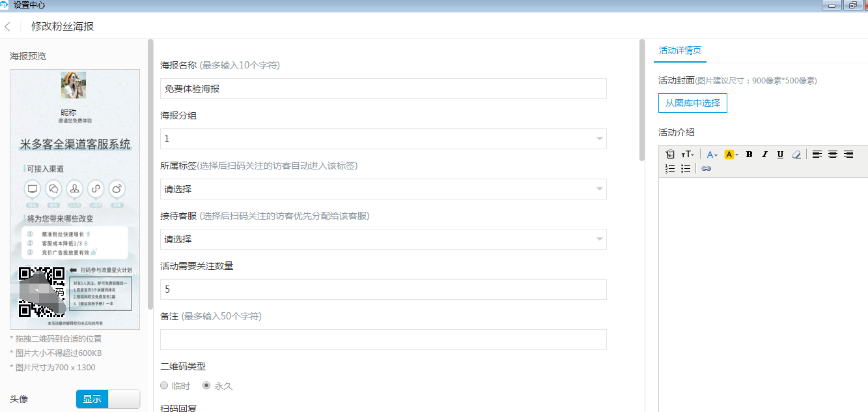Click the Bold formatting icon
868x412 pixels.
pyautogui.click(x=749, y=154)
